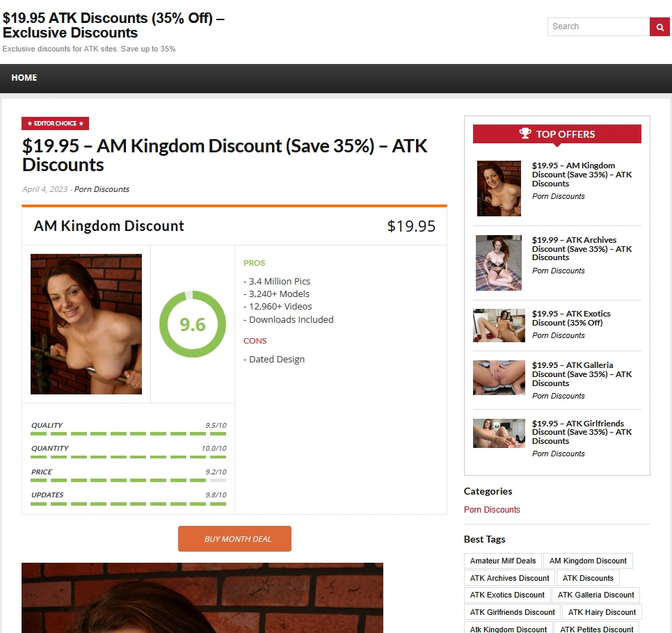Click the AM Kingdom Discount tag
The height and width of the screenshot is (633, 672).
588,561
